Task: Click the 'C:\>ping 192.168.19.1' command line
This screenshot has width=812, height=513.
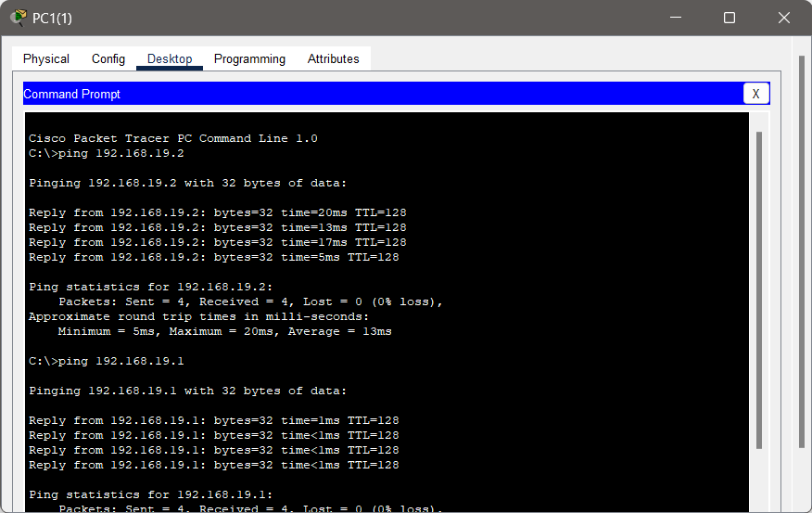Action: coord(107,361)
